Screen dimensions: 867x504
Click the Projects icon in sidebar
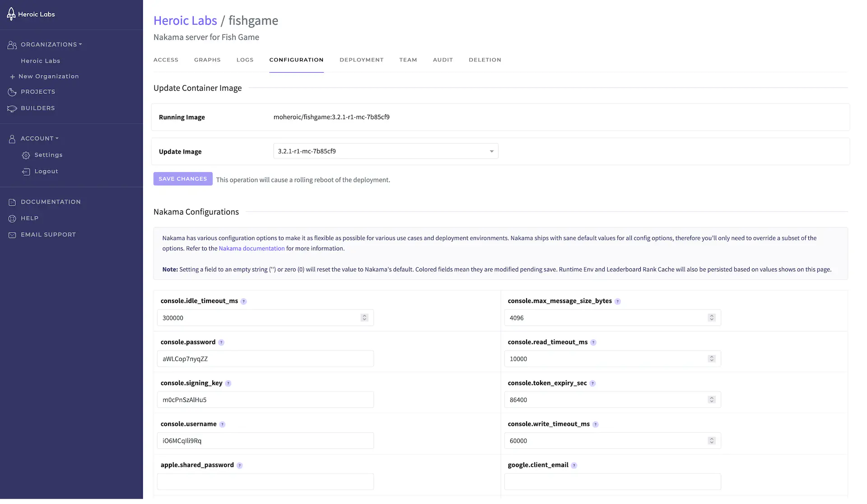pos(12,92)
